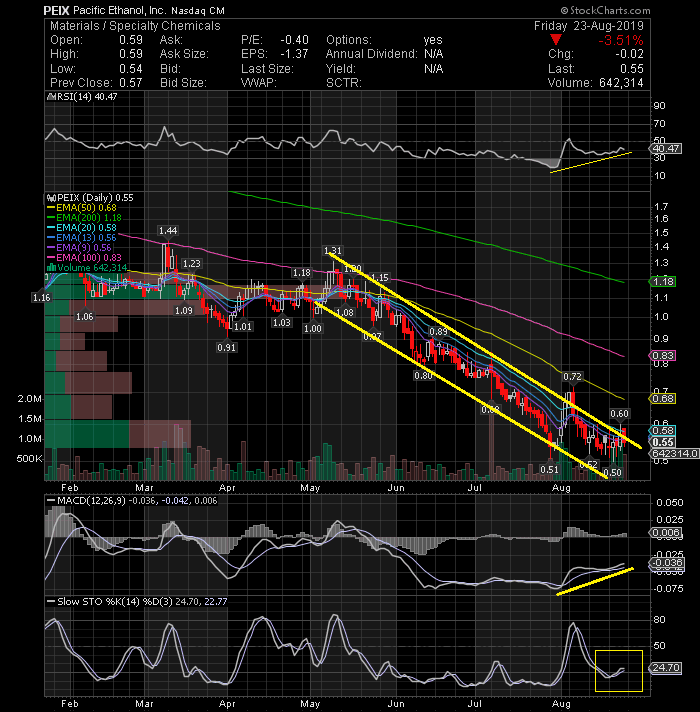The width and height of the screenshot is (700, 712).
Task: Click the 0.60 price callout
Action: 619,414
